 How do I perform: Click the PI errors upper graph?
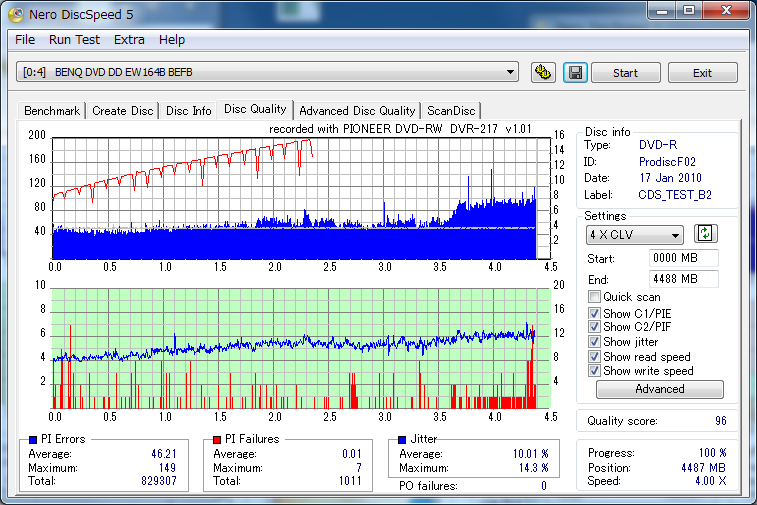(301, 198)
